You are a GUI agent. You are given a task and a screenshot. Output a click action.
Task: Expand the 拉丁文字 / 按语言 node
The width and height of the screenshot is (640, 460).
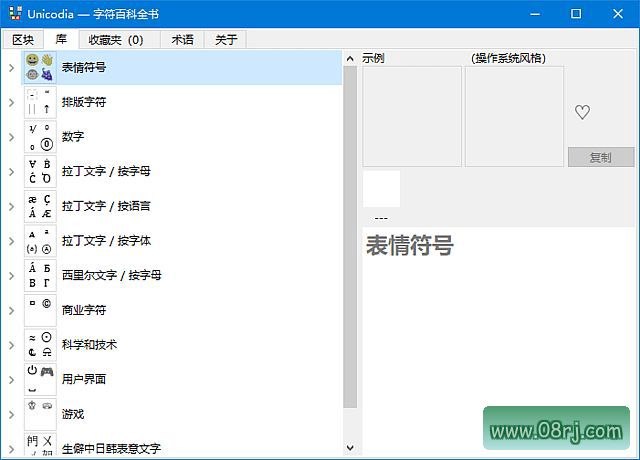(x=11, y=207)
